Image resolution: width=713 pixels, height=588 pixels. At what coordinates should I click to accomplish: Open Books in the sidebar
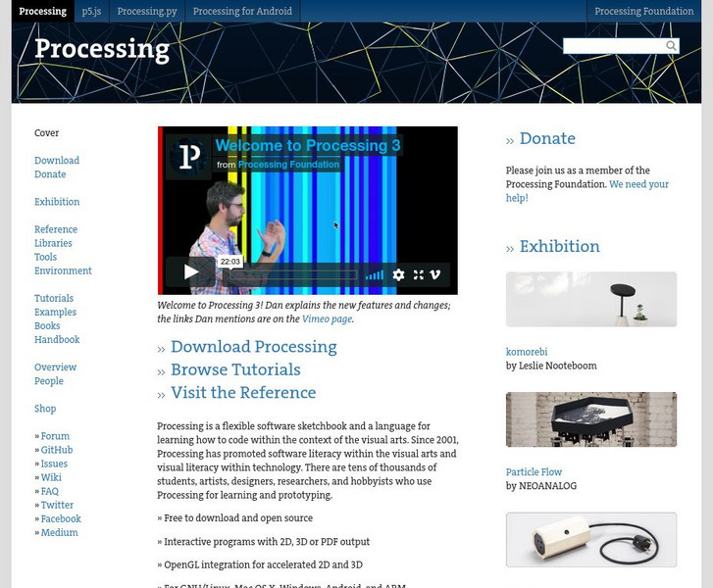[x=47, y=325]
